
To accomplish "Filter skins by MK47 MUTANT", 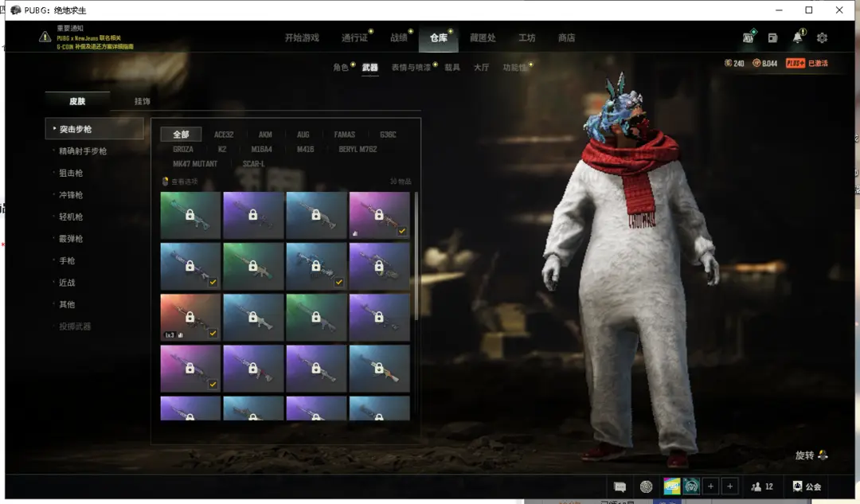I will coord(195,164).
